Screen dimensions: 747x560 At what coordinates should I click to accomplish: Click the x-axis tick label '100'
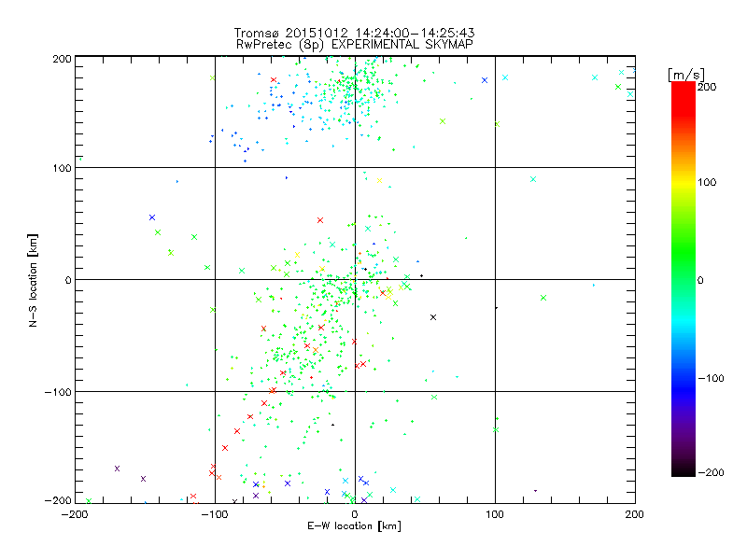click(495, 514)
